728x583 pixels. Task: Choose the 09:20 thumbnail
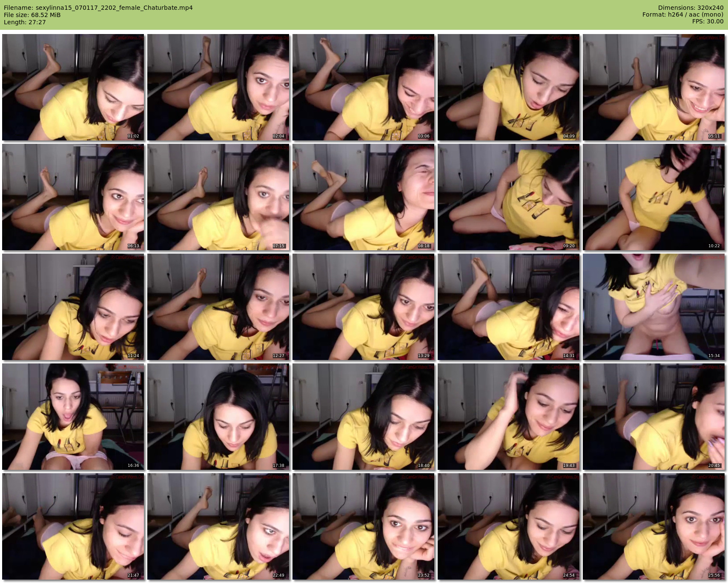[509, 197]
